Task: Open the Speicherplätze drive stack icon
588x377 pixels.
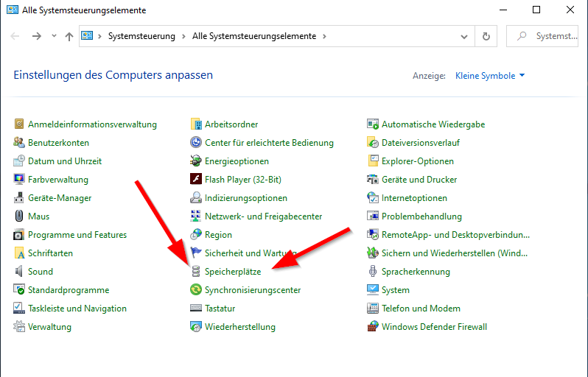Action: 196,271
